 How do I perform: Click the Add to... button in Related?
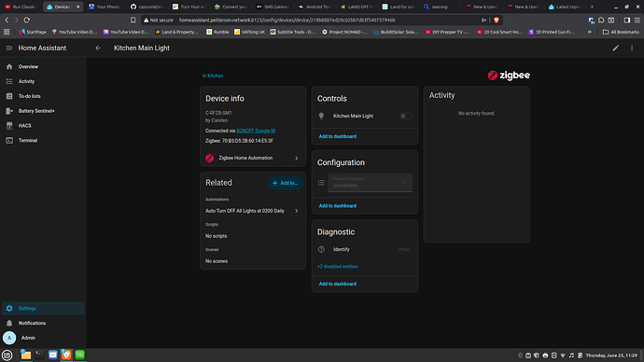pos(286,183)
